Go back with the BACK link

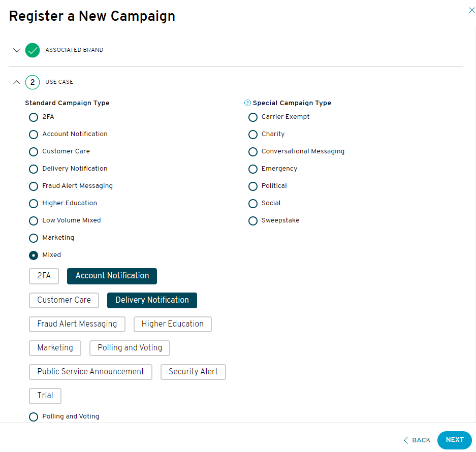click(x=417, y=440)
